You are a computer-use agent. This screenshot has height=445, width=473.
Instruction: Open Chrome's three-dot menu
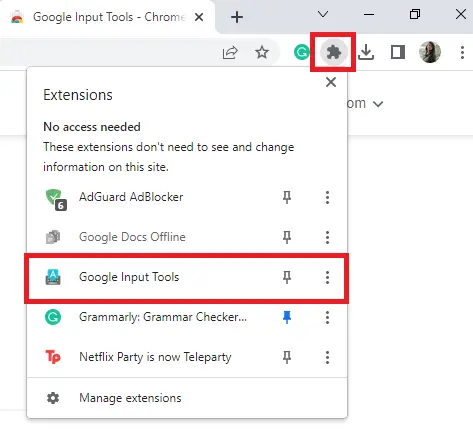point(462,52)
